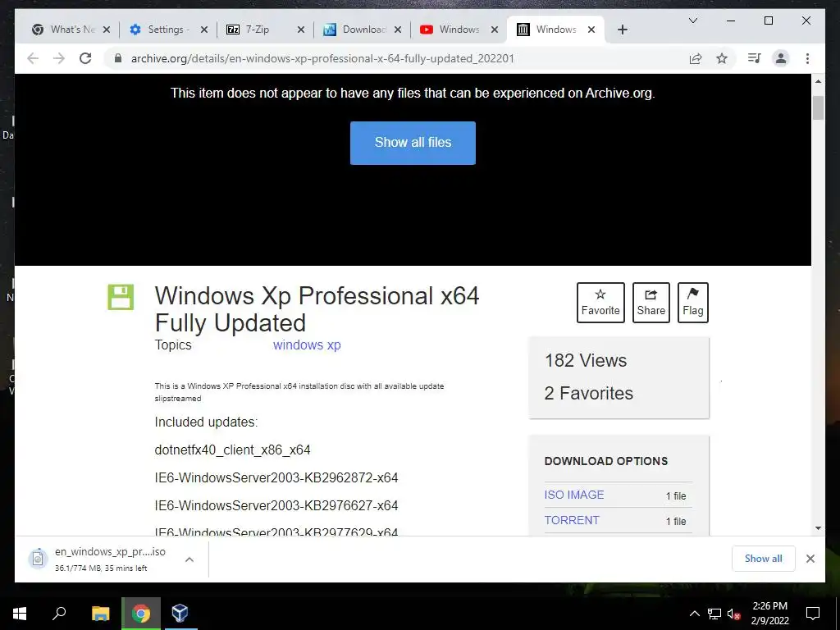The width and height of the screenshot is (840, 630).
Task: Select the KB2962872-x64 update line
Action: 276,478
